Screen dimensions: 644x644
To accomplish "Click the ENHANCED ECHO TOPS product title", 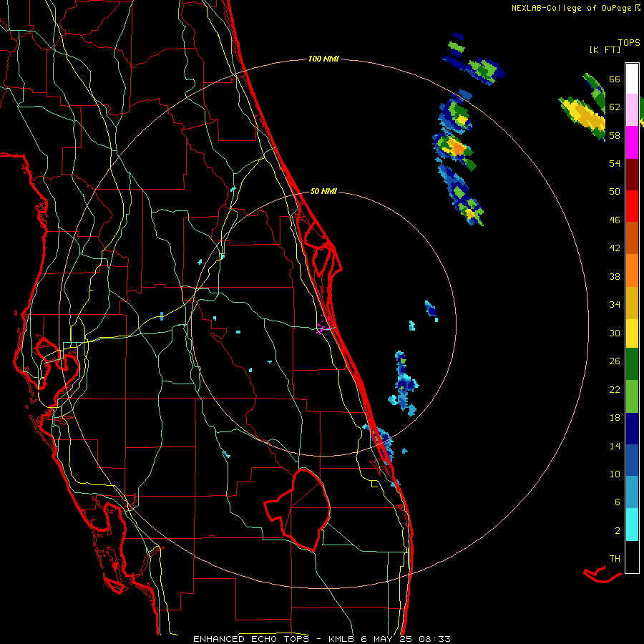I will [x=252, y=639].
